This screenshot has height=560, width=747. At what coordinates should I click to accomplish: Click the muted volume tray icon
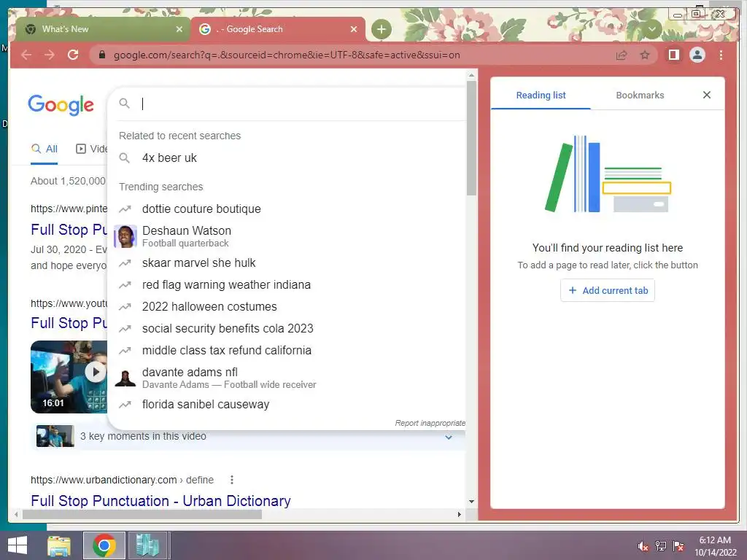643,546
